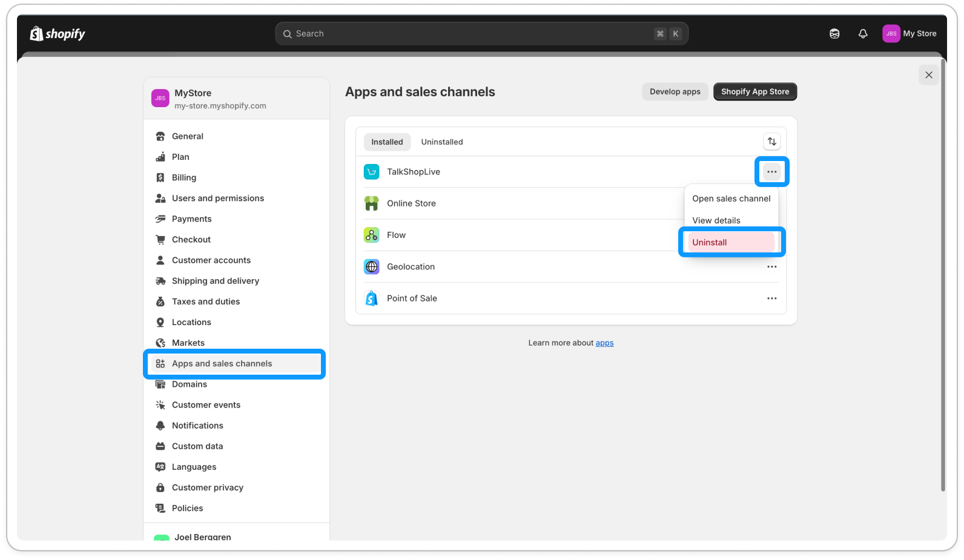Image resolution: width=964 pixels, height=560 pixels.
Task: Open the notifications bell
Action: (863, 34)
